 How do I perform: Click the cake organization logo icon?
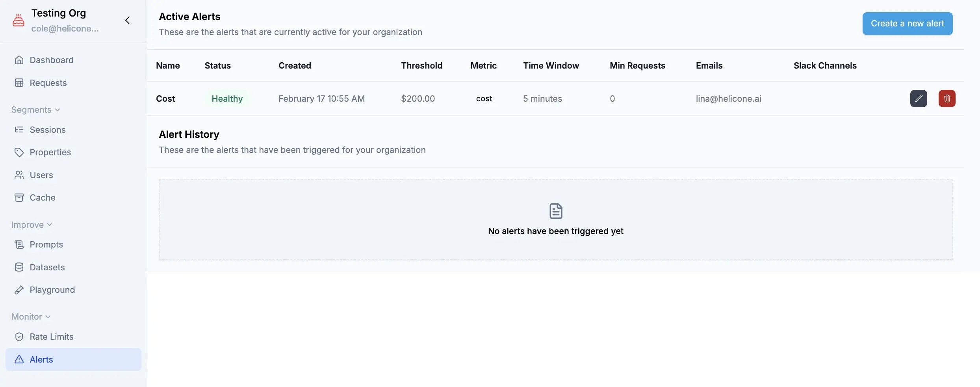pos(19,20)
